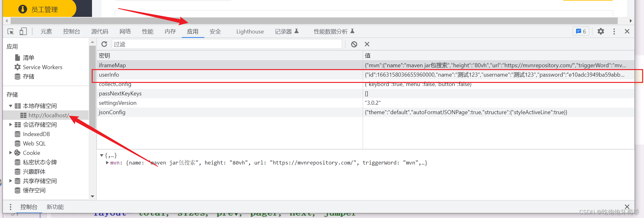Click sidebar scrollbar down arrow
644x218 pixels.
pyautogui.click(x=92, y=196)
